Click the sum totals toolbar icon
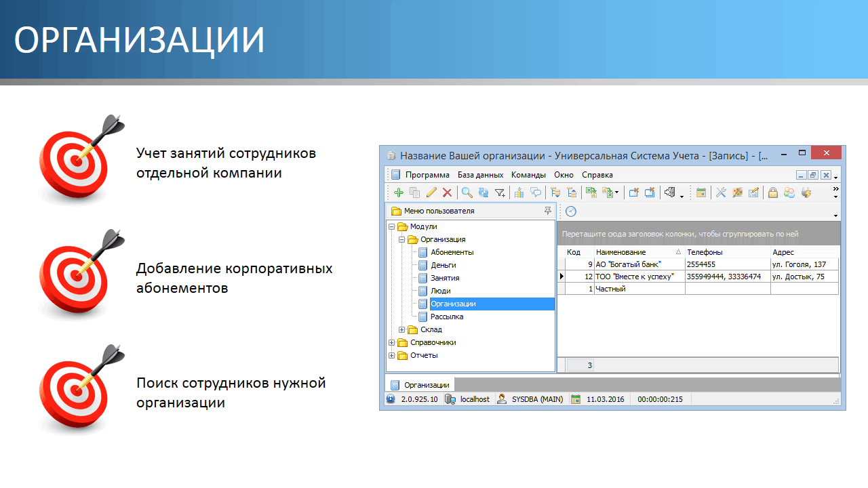Screen dimensions: 868x488 [519, 192]
